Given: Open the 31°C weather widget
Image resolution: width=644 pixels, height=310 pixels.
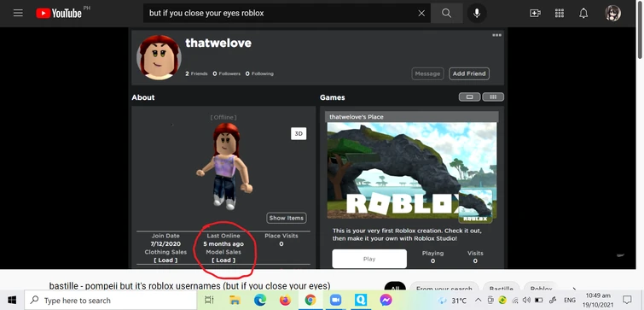Looking at the screenshot, I should 452,300.
